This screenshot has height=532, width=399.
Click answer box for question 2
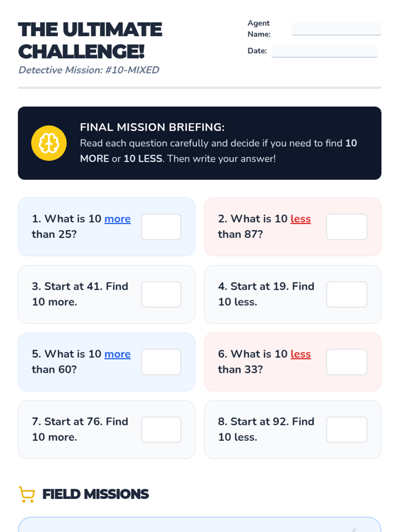[346, 227]
